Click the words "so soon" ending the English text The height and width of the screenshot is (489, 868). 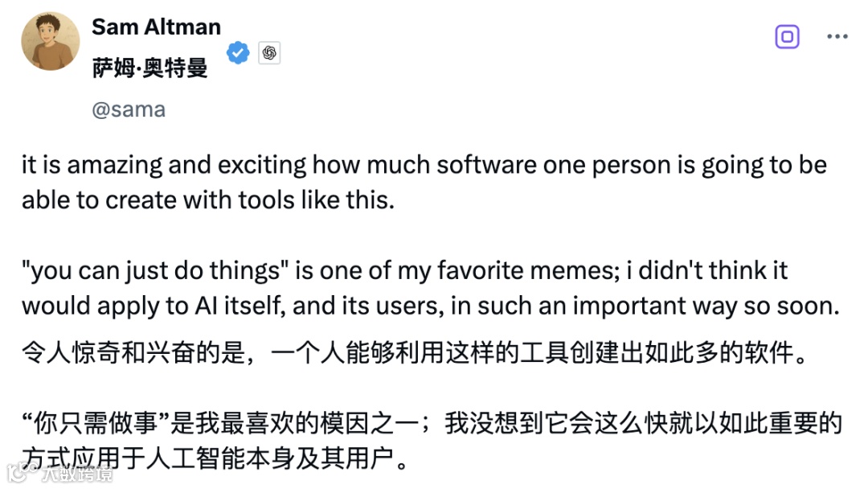pyautogui.click(x=804, y=306)
